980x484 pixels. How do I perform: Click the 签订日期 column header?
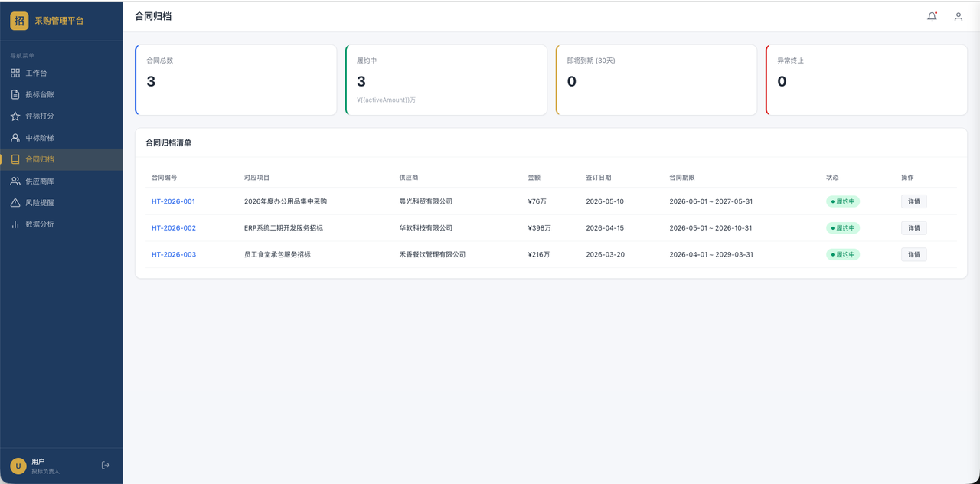599,178
